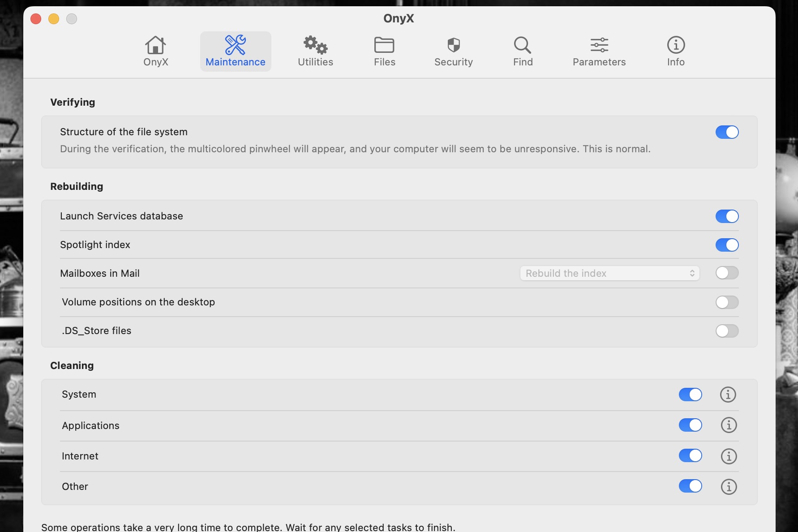The height and width of the screenshot is (532, 798).
Task: Click the Cleaning section heading
Action: (x=72, y=365)
